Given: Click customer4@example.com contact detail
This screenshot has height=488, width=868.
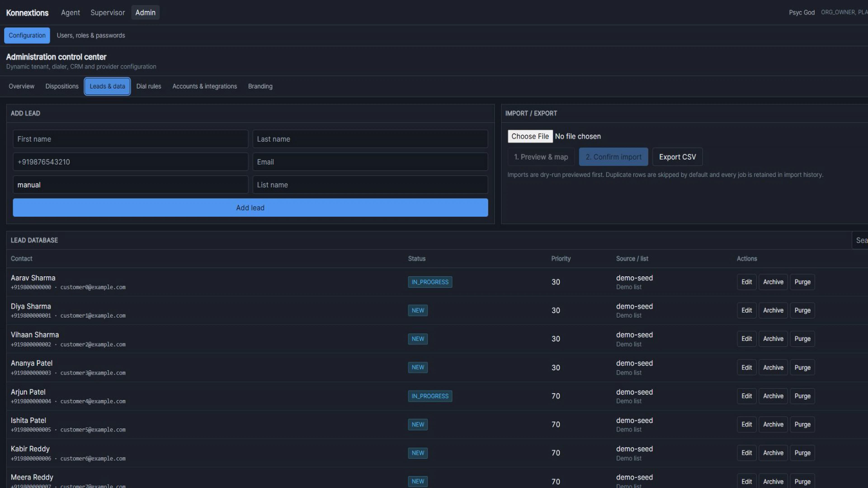Looking at the screenshot, I should (x=93, y=401).
